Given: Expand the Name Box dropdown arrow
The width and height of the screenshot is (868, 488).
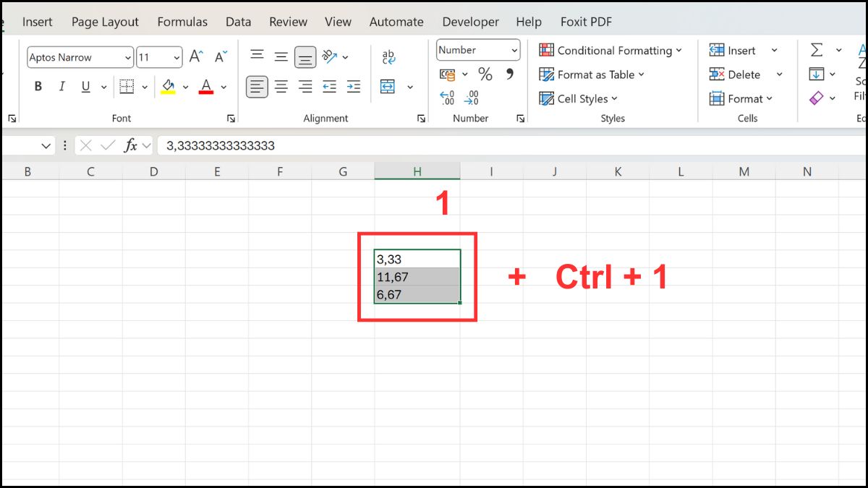Looking at the screenshot, I should point(46,145).
